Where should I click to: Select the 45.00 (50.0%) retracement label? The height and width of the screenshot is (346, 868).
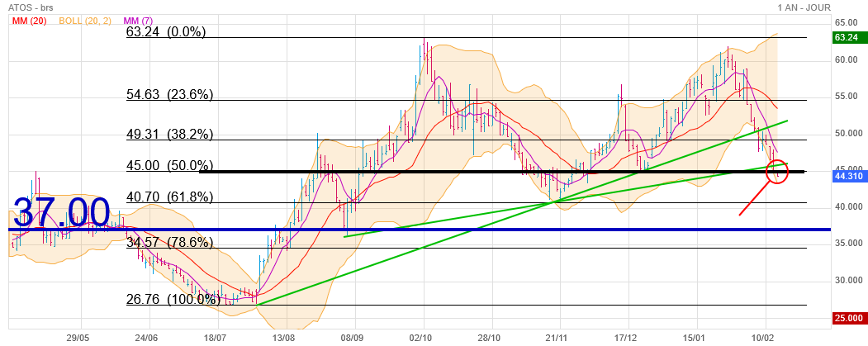click(169, 165)
